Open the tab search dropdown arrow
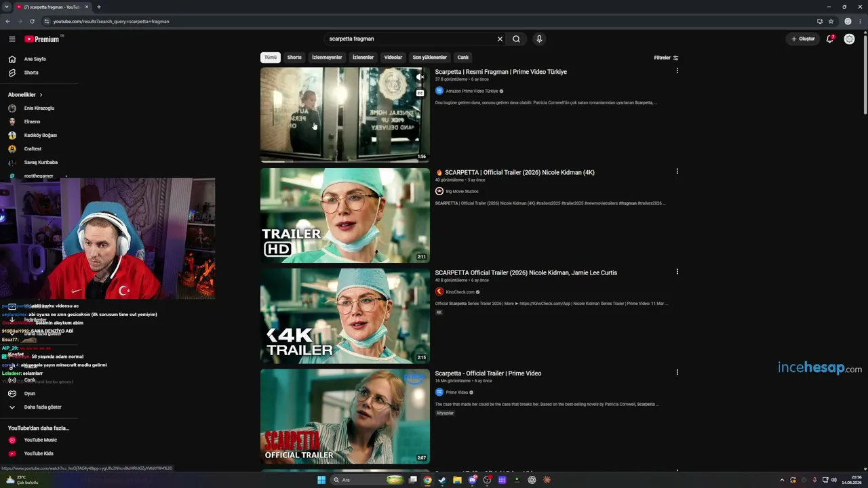The height and width of the screenshot is (488, 868). (6, 7)
